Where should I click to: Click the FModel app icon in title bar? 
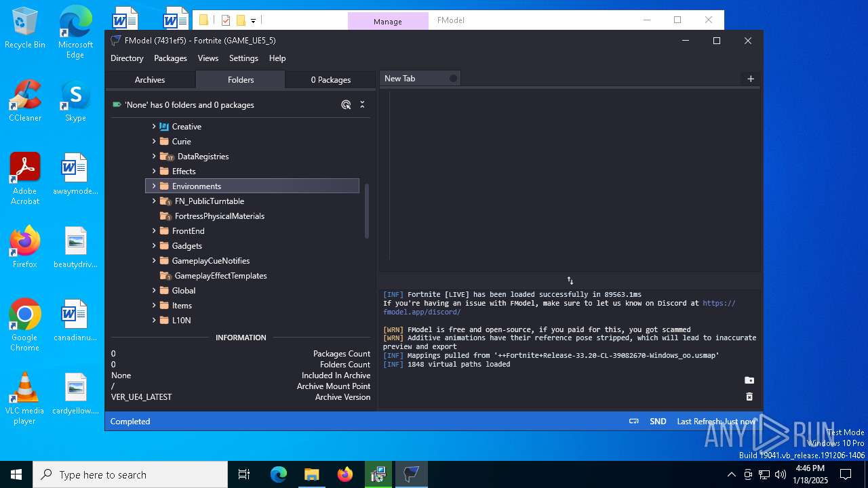pos(116,41)
